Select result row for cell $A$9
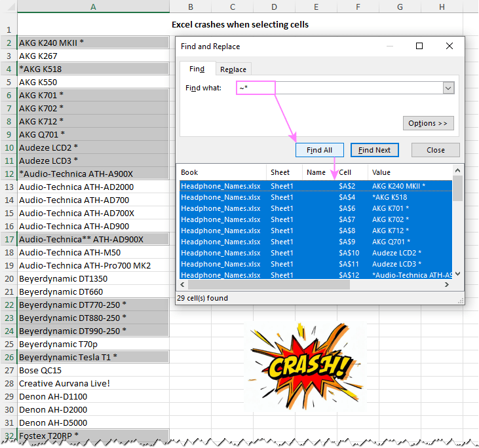Screen dimensions: 479x448 pyautogui.click(x=316, y=242)
